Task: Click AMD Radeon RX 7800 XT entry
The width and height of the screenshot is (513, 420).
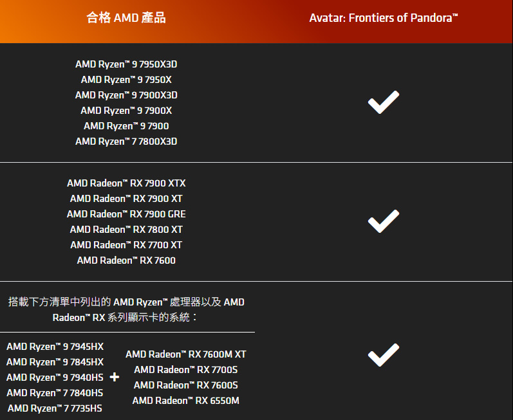Action: 126,230
